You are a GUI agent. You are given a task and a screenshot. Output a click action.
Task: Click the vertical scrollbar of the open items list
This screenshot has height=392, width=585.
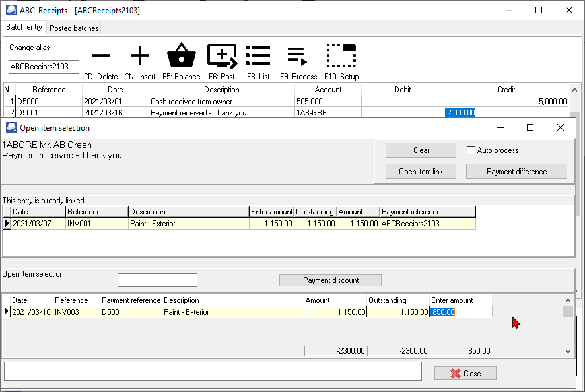(568, 323)
